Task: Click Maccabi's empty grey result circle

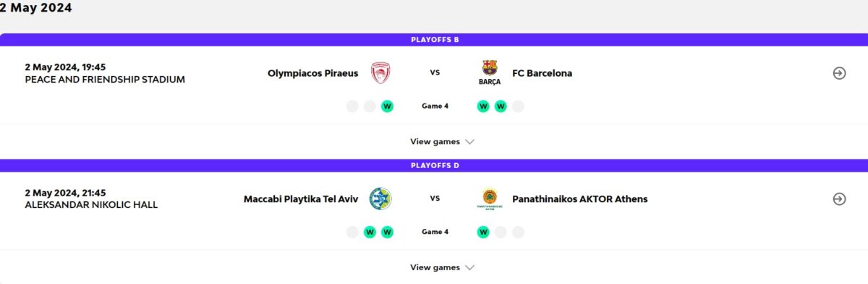Action: tap(352, 232)
